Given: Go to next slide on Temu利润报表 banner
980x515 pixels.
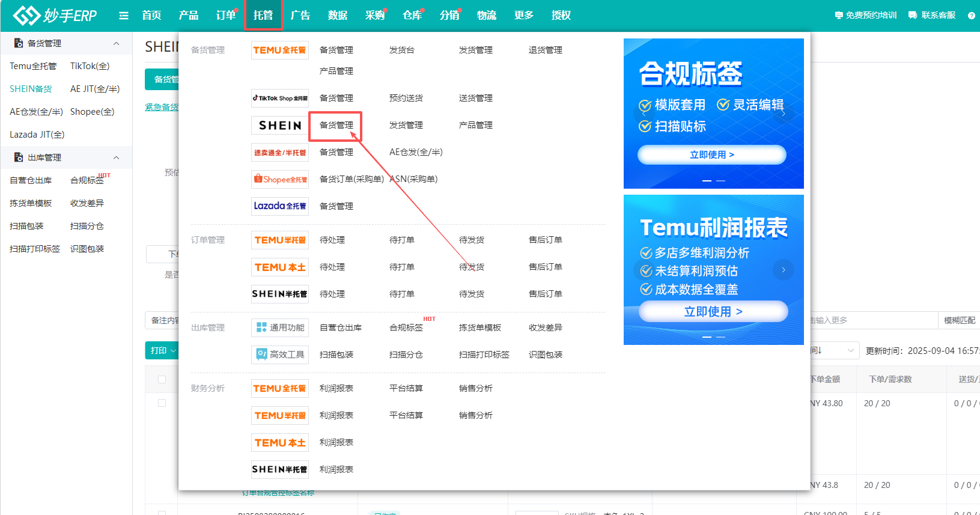Looking at the screenshot, I should tap(784, 270).
